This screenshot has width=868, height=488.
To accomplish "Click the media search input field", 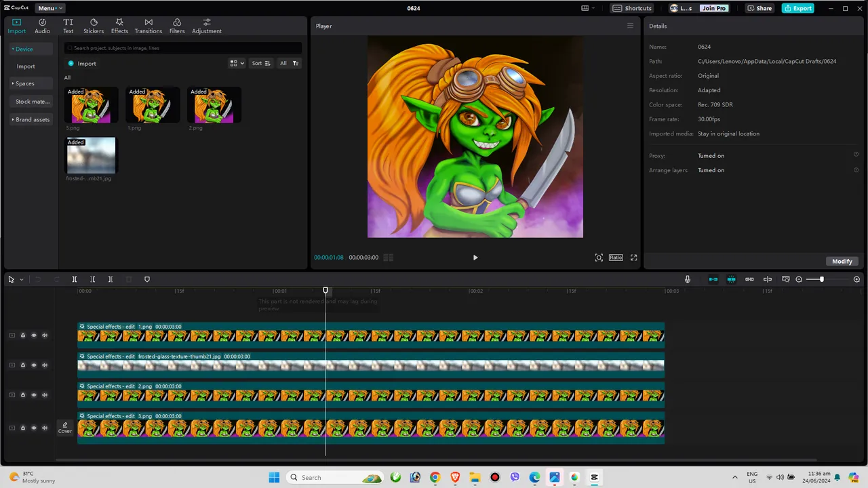I will 183,48.
